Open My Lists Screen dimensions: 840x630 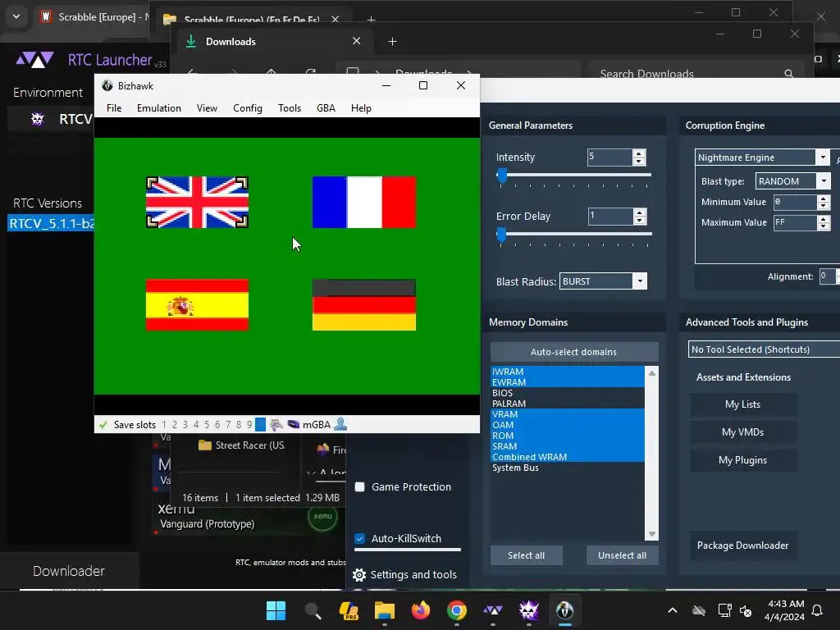(742, 404)
